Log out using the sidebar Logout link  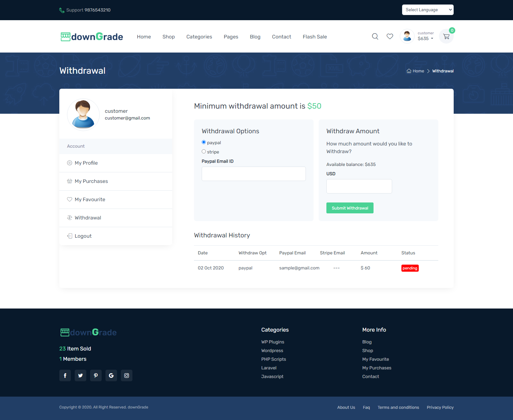83,236
